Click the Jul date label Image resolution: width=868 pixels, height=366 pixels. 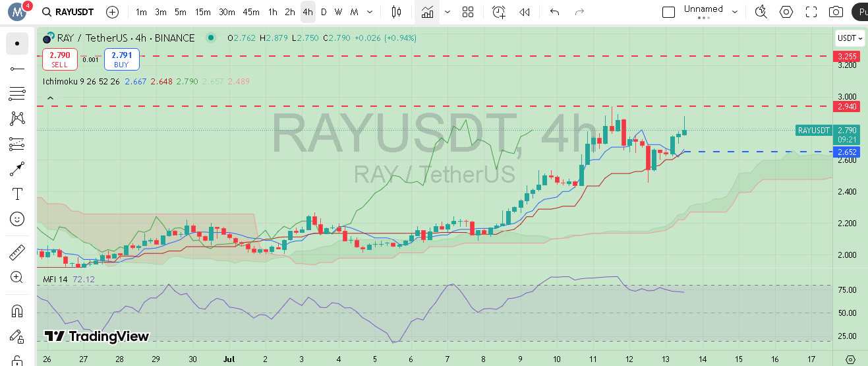coord(227,359)
